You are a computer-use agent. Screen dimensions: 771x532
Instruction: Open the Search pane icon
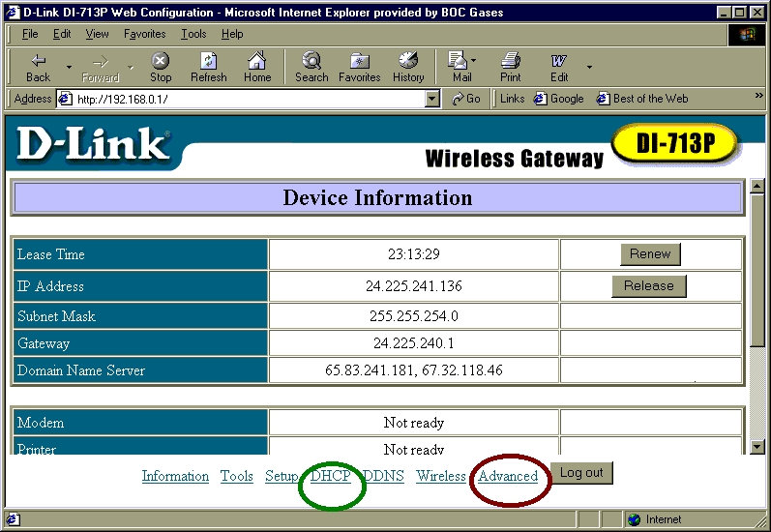coord(311,62)
